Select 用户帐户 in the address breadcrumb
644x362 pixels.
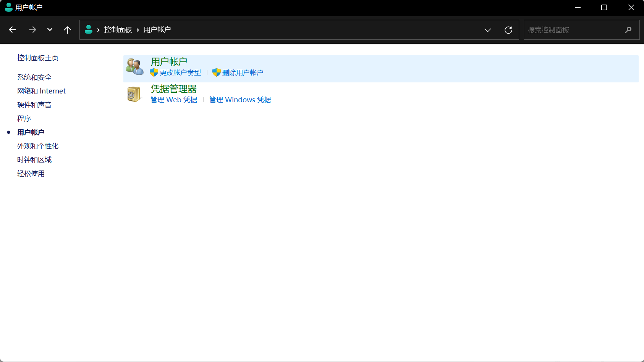157,30
